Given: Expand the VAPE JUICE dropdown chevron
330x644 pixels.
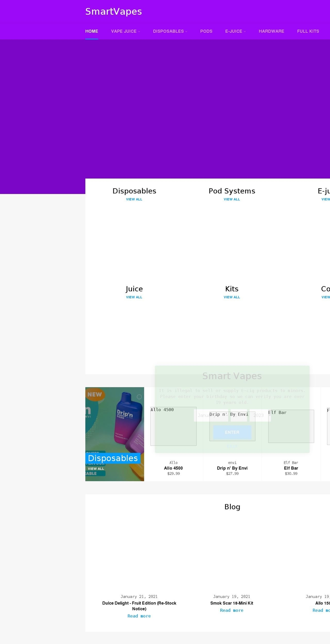Looking at the screenshot, I should [139, 32].
